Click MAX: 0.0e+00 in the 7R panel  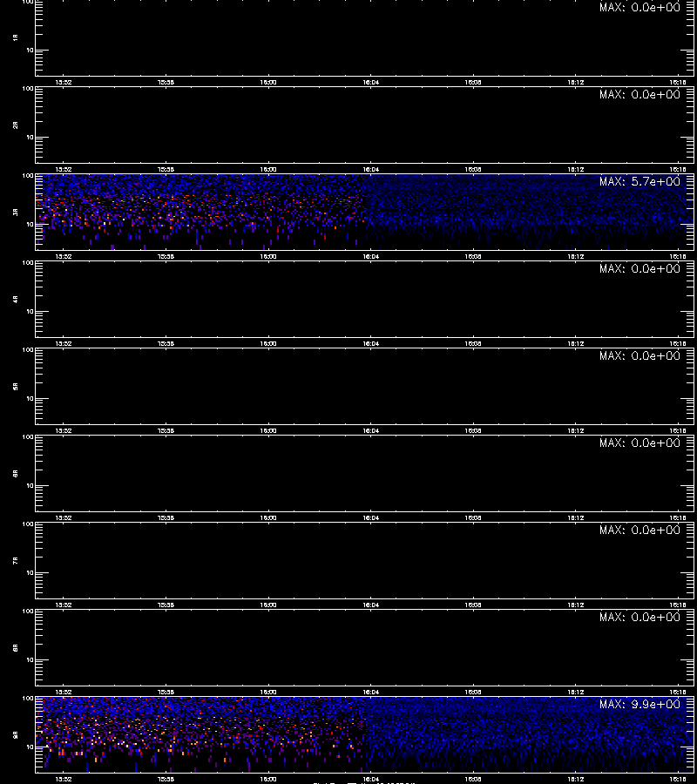[x=639, y=530]
